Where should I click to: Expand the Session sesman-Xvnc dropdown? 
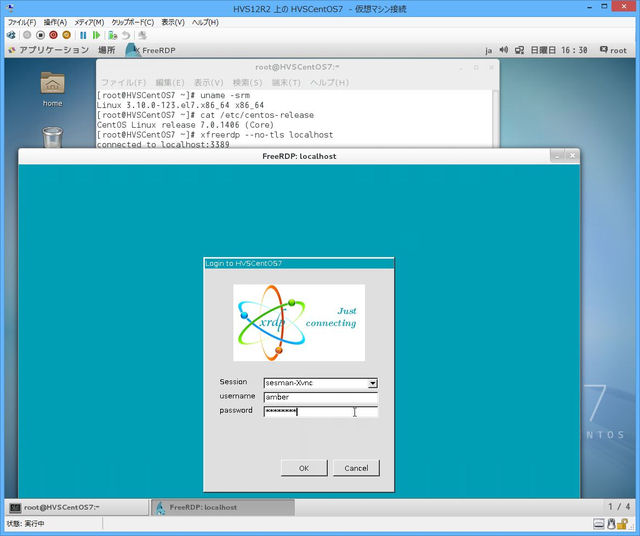click(x=372, y=383)
